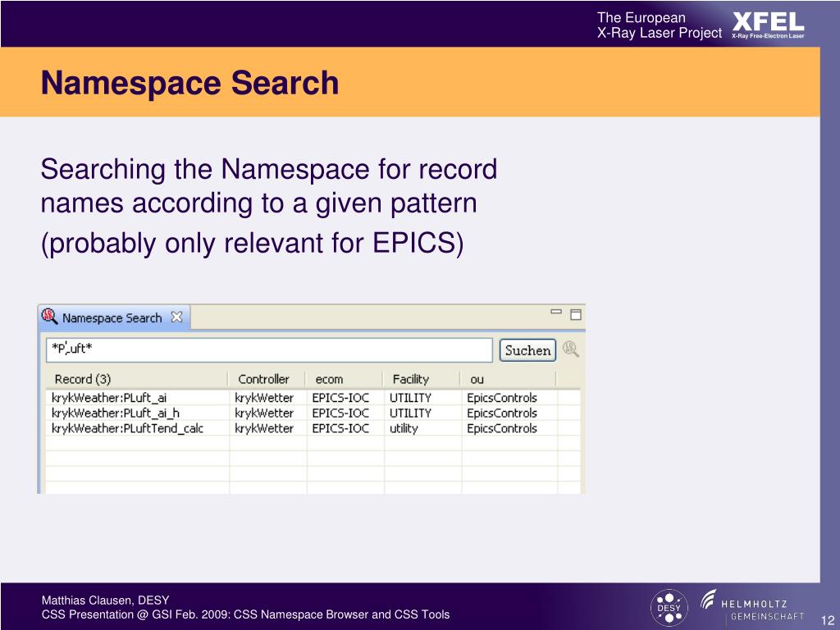
Task: Select record krykWeather:PLuft_ai_h
Action: click(116, 413)
